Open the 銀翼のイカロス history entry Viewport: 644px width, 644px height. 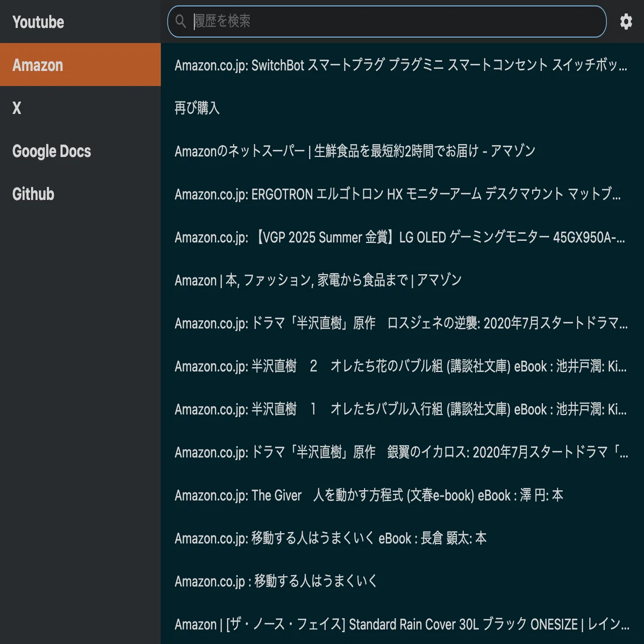click(x=402, y=452)
